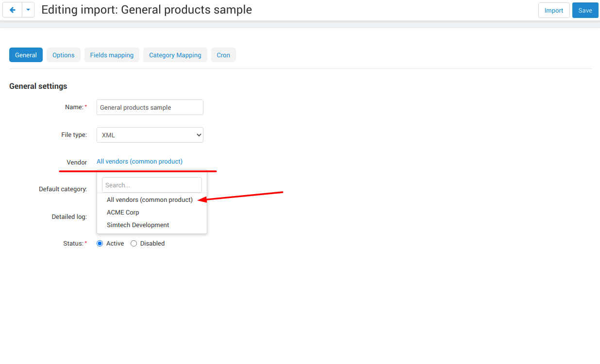Select the Active status radio button

click(x=100, y=243)
